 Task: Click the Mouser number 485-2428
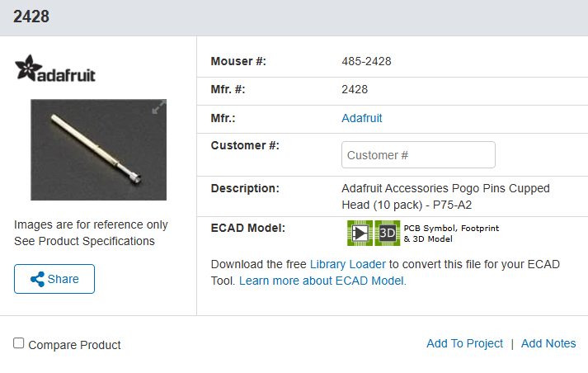[x=366, y=61]
